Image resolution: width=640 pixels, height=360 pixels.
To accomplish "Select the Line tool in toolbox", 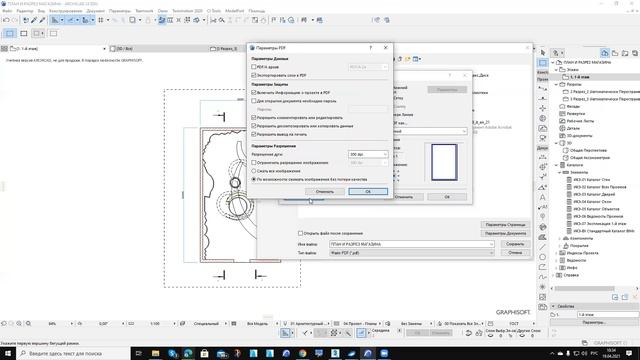I will [x=542, y=247].
